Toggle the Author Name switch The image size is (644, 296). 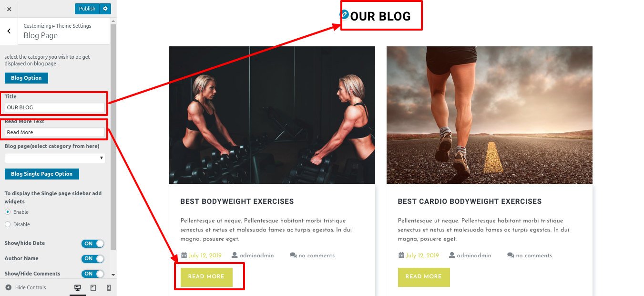click(92, 259)
